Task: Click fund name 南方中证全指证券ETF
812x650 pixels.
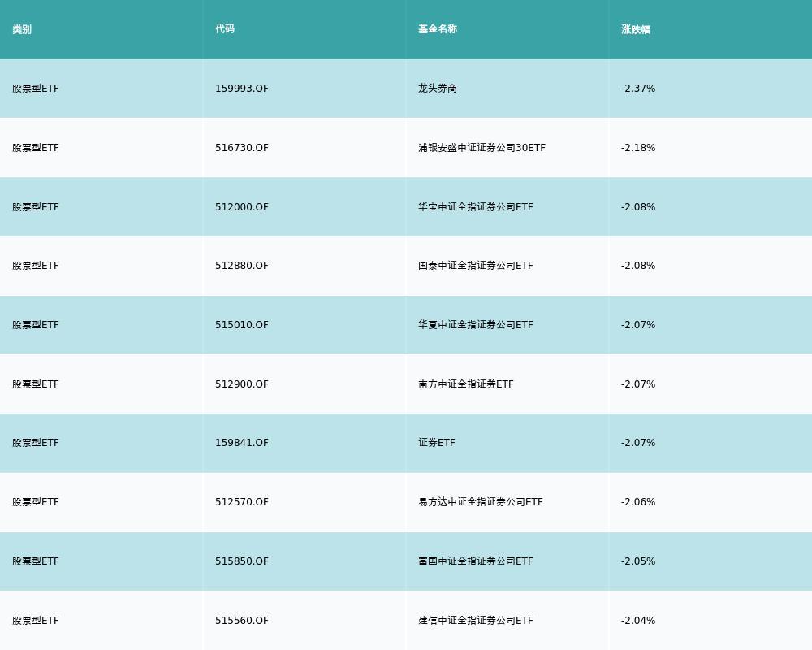Action: coord(465,384)
